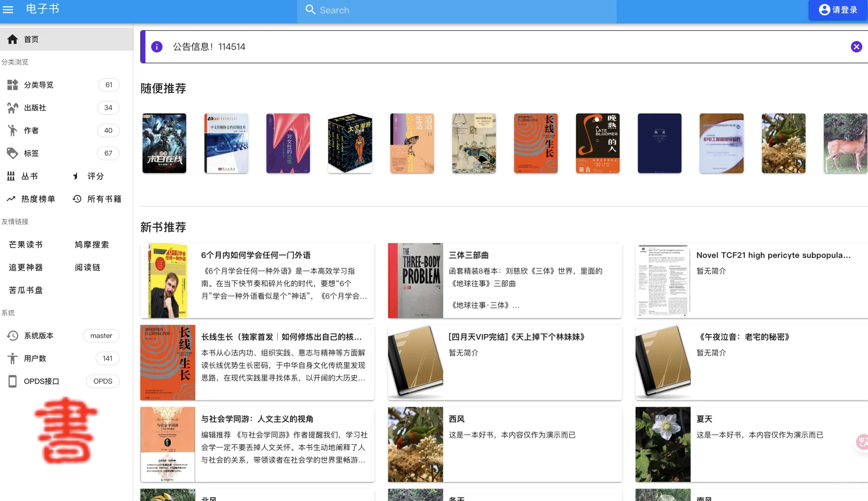Click the 141 user count chip
This screenshot has height=501, width=868.
coord(107,359)
